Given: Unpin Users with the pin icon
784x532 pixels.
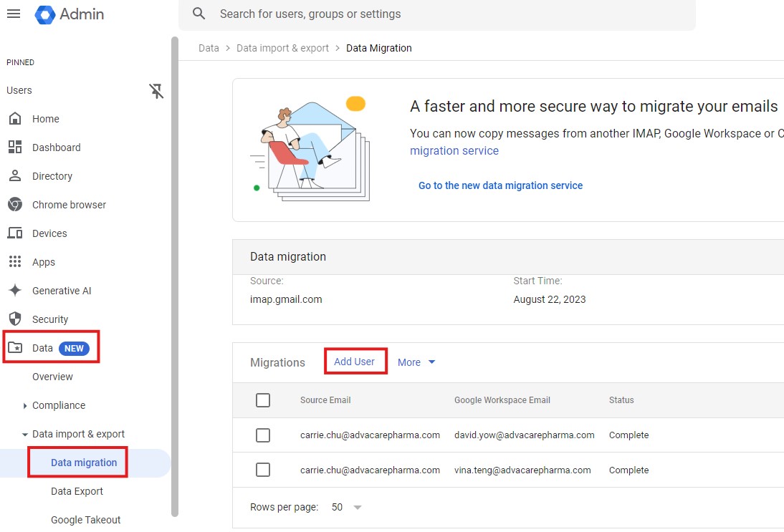Looking at the screenshot, I should click(156, 90).
